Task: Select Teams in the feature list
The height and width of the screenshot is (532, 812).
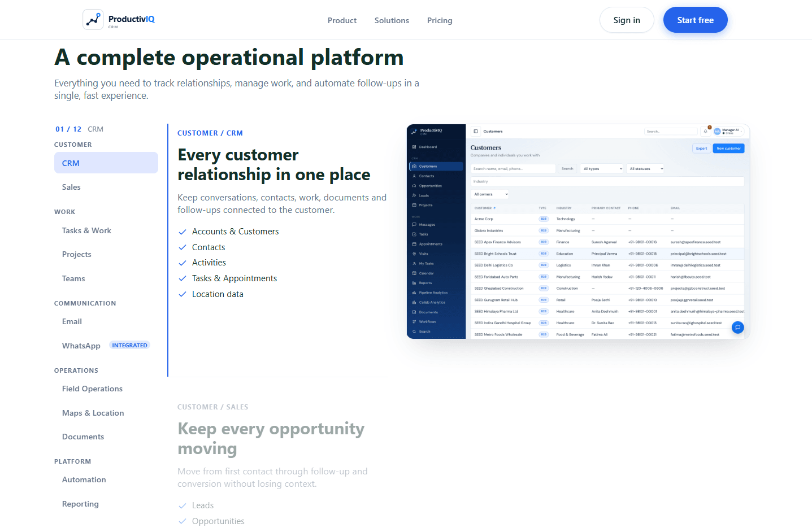Action: coord(106,278)
